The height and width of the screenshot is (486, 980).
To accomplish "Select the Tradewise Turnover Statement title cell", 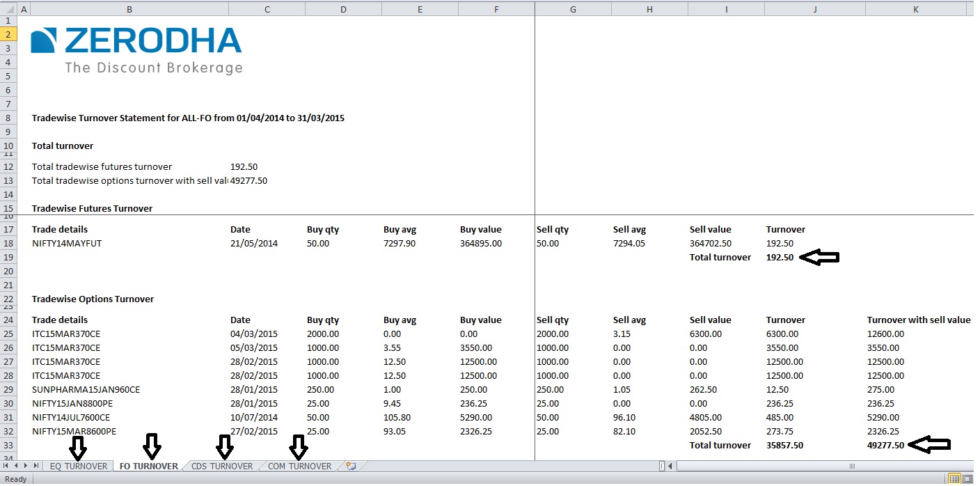I will coord(188,118).
